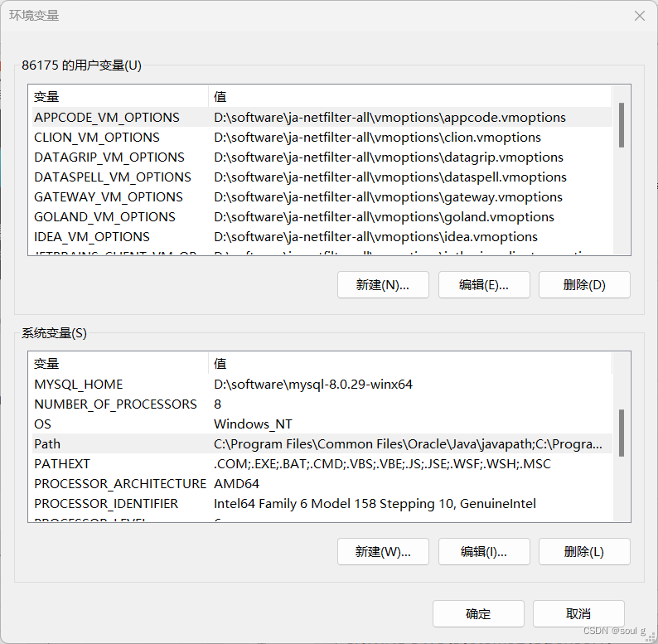This screenshot has height=644, width=658.
Task: Click the Windows_NT value cell
Action: coord(253,424)
